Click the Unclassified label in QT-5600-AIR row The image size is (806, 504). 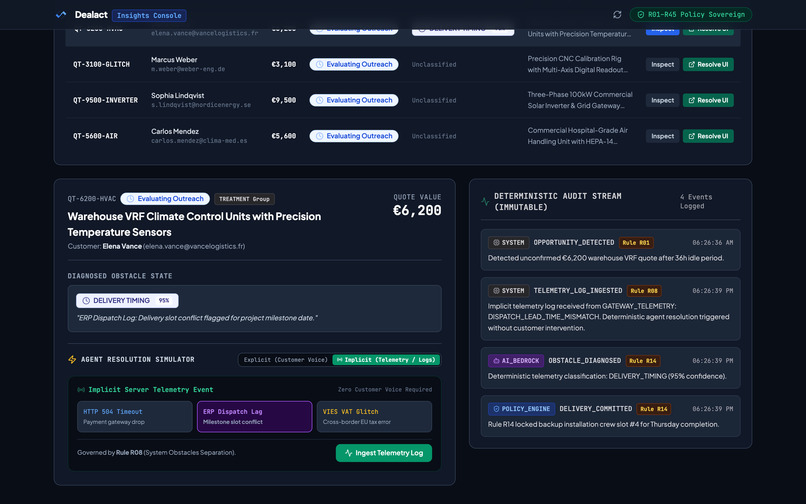pyautogui.click(x=434, y=136)
